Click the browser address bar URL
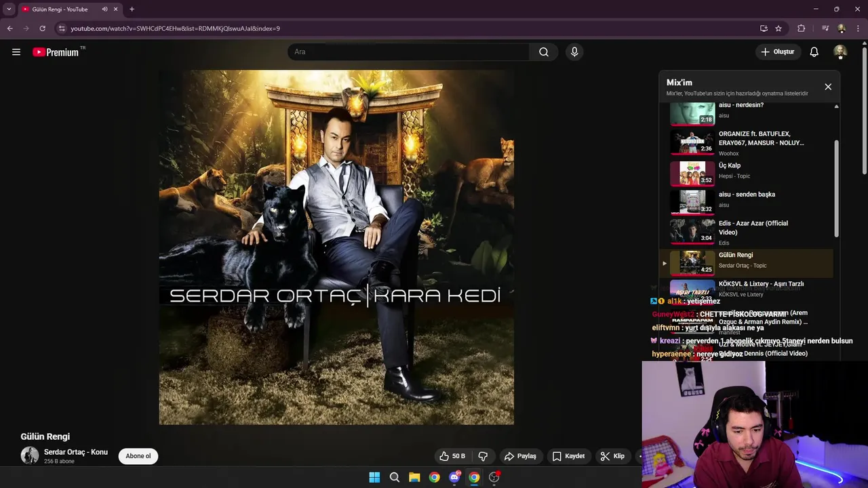The height and width of the screenshot is (488, 868). click(x=175, y=28)
